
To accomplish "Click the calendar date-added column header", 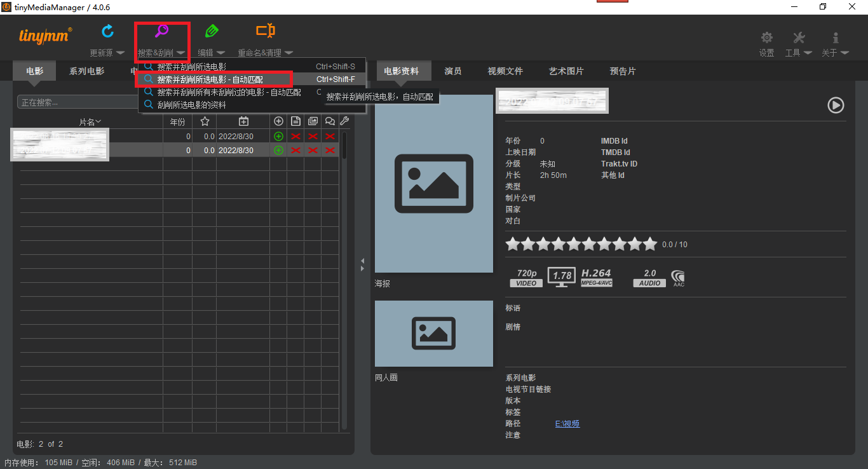I will click(x=243, y=121).
